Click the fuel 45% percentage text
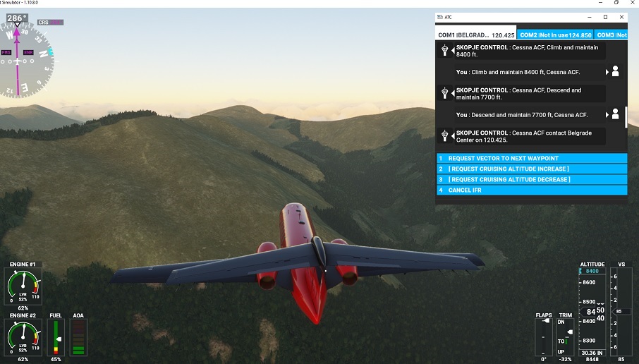 pos(56,360)
